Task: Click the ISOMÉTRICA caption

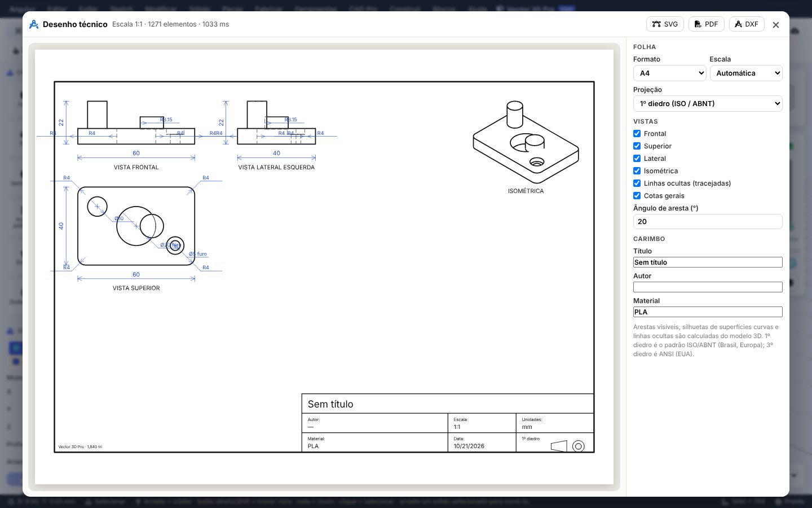Action: [526, 191]
